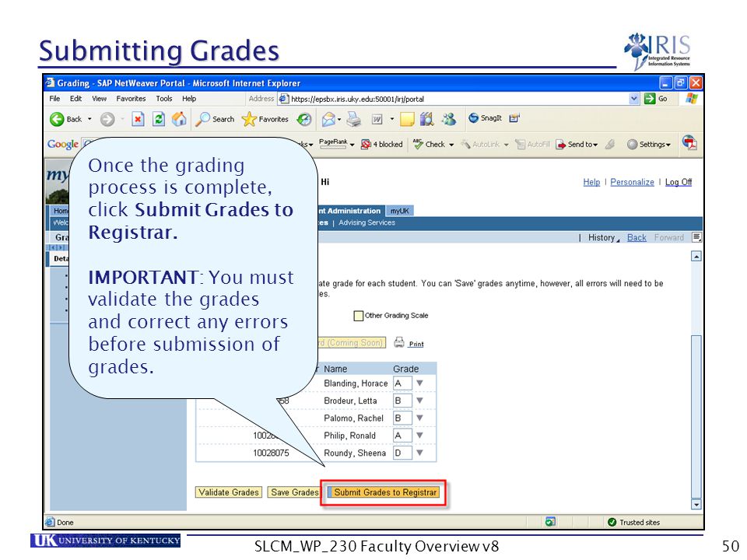Expand the address bar URL dropdown
Viewport: 747px width, 560px height.
[x=634, y=99]
